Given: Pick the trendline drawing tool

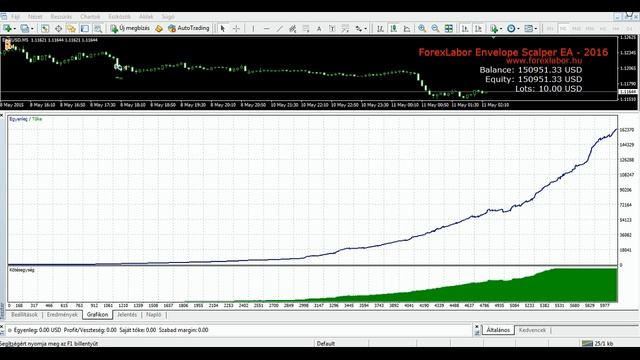Looking at the screenshot, I should click(280, 28).
